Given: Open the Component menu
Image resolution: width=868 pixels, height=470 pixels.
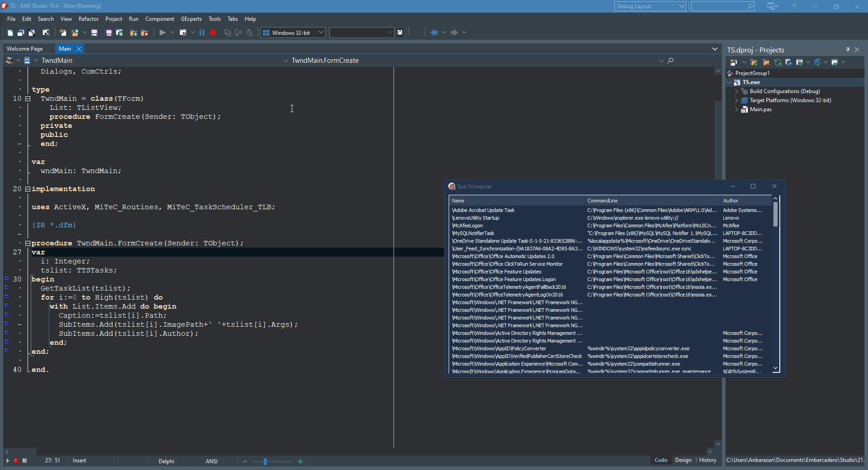Looking at the screenshot, I should coord(160,19).
